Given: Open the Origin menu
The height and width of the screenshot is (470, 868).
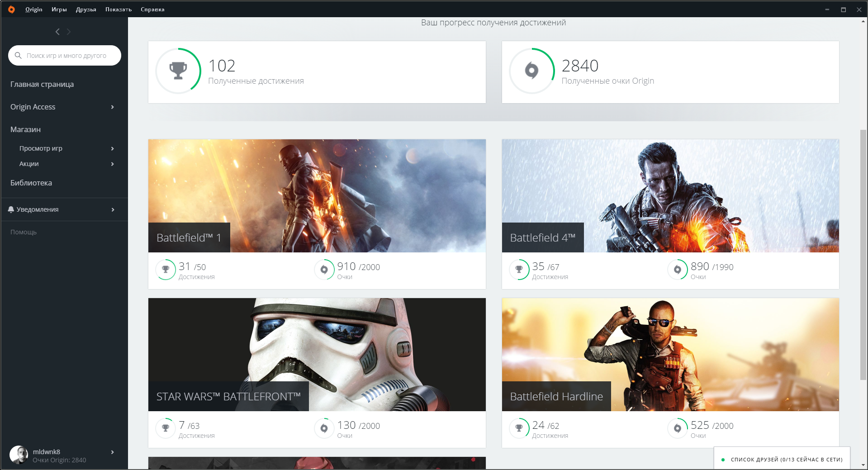Looking at the screenshot, I should [x=34, y=9].
